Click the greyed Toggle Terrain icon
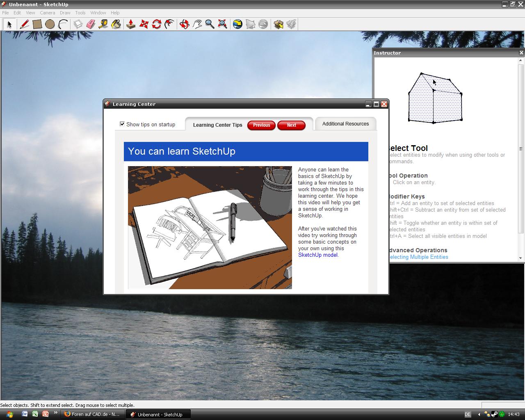The height and width of the screenshot is (420, 525). pos(250,25)
